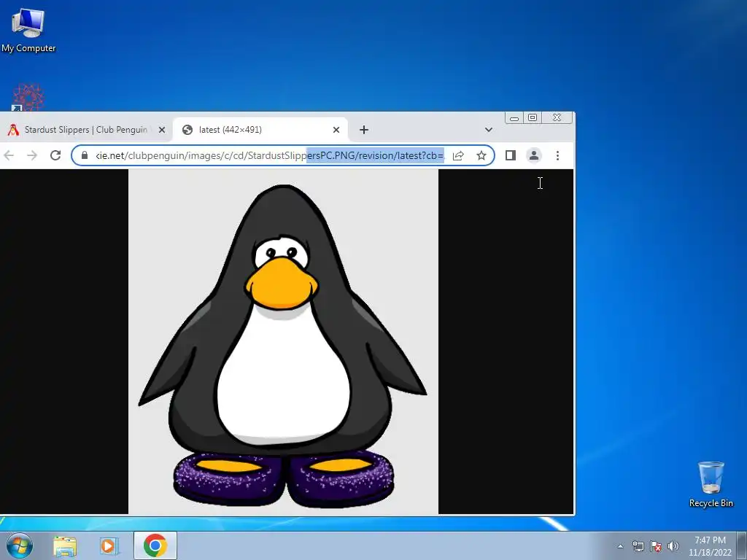The width and height of the screenshot is (747, 560).
Task: Click the penguin image
Action: (284, 341)
